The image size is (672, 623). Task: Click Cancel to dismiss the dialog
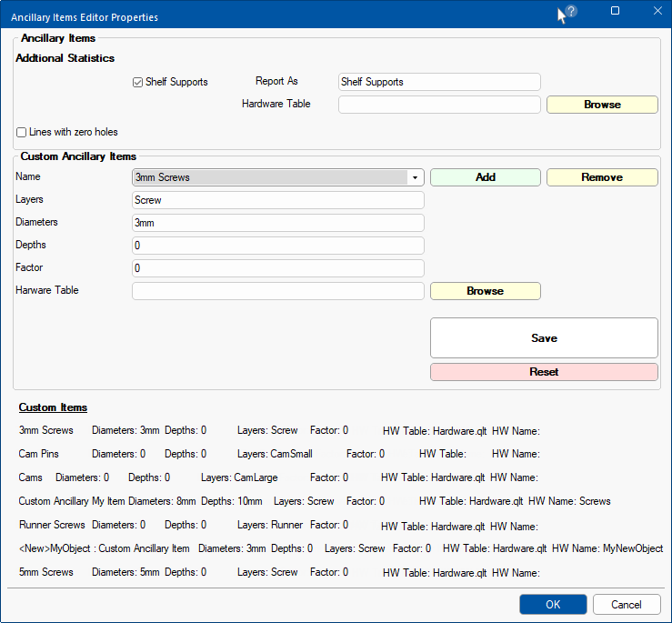click(626, 605)
